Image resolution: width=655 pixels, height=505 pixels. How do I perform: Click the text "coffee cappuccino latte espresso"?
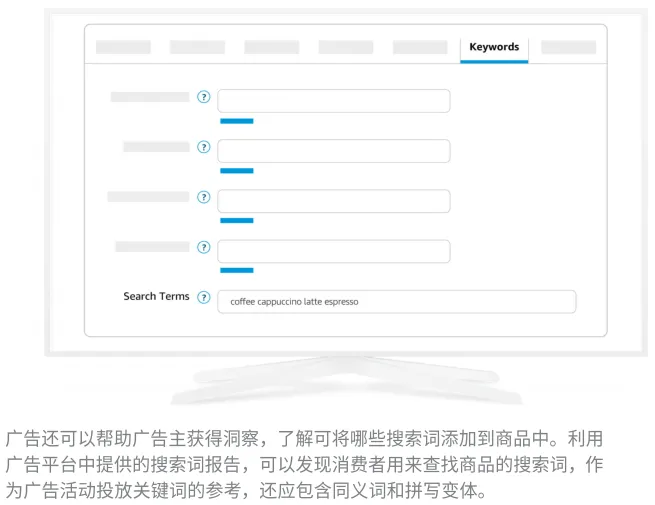(294, 302)
